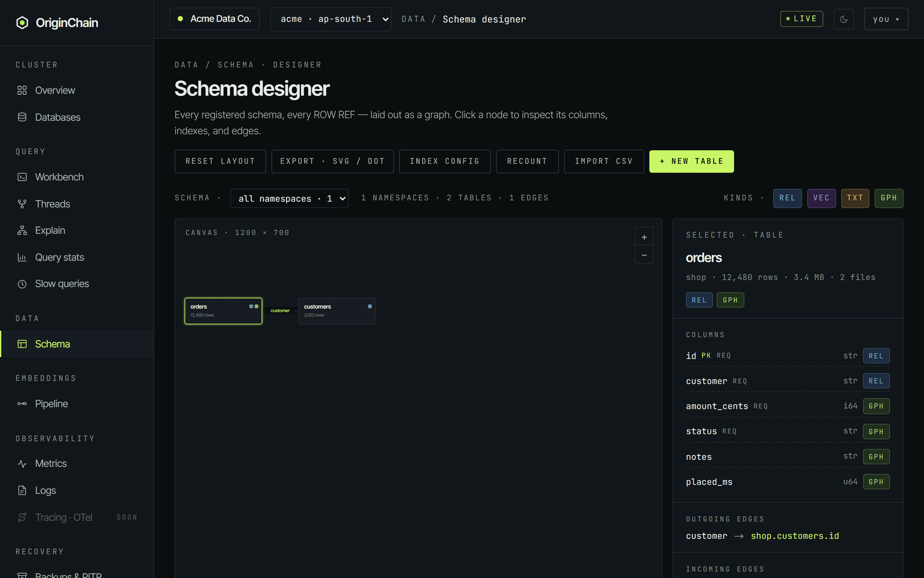Click the amount_cents column row
Viewport: 924px width, 578px height.
tap(788, 406)
